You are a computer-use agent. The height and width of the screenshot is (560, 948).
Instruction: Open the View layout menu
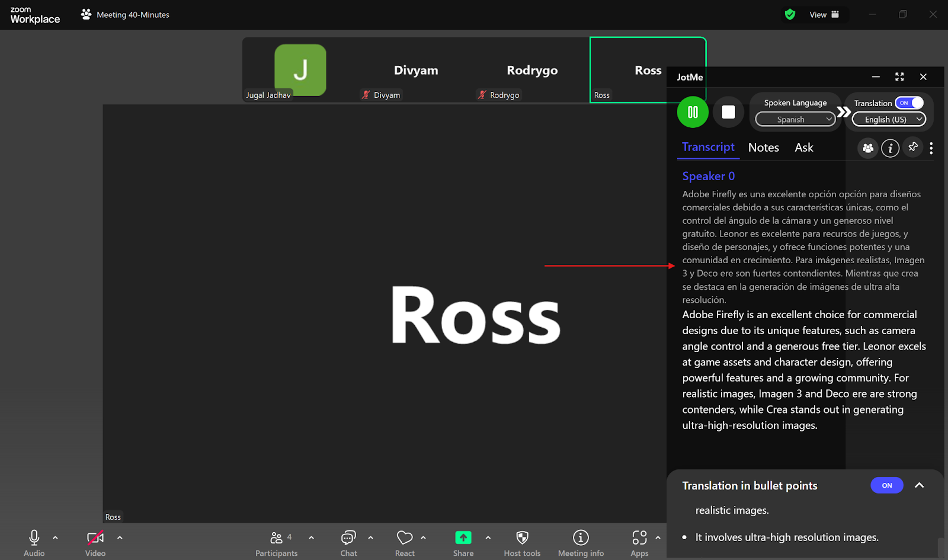pyautogui.click(x=824, y=14)
